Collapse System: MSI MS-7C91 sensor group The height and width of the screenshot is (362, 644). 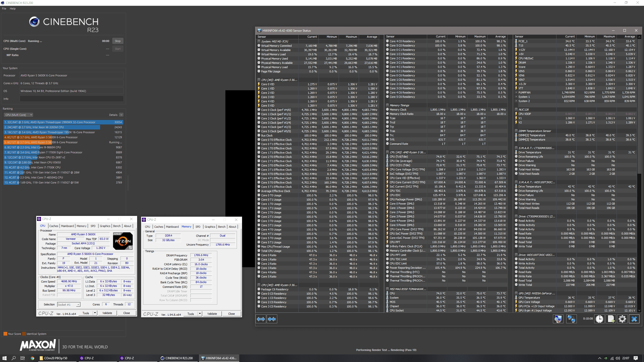coord(259,41)
